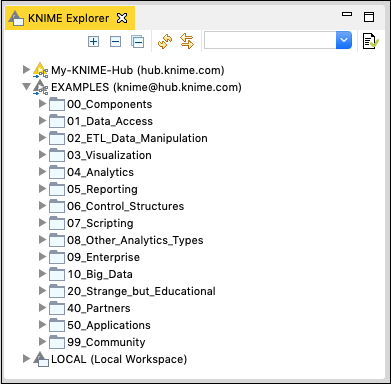Click the 20_Strange_but_Educational folder icon
This screenshot has width=391, height=384.
57,291
